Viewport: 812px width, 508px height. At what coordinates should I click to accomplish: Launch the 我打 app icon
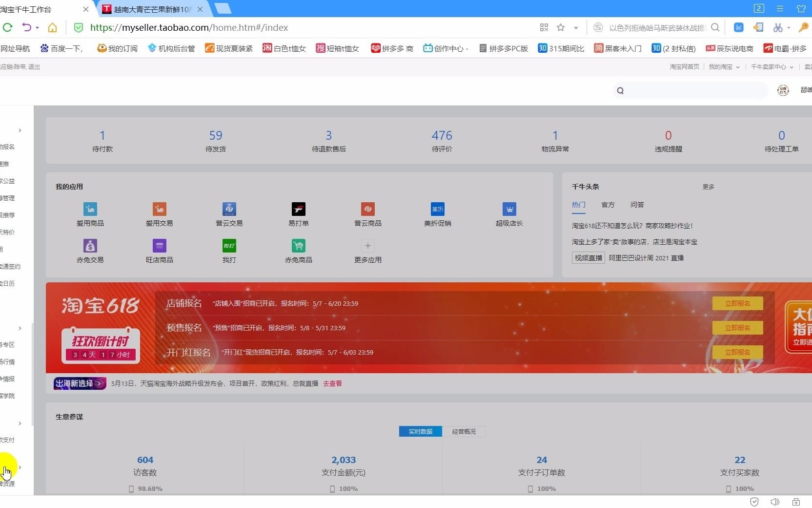coord(229,246)
